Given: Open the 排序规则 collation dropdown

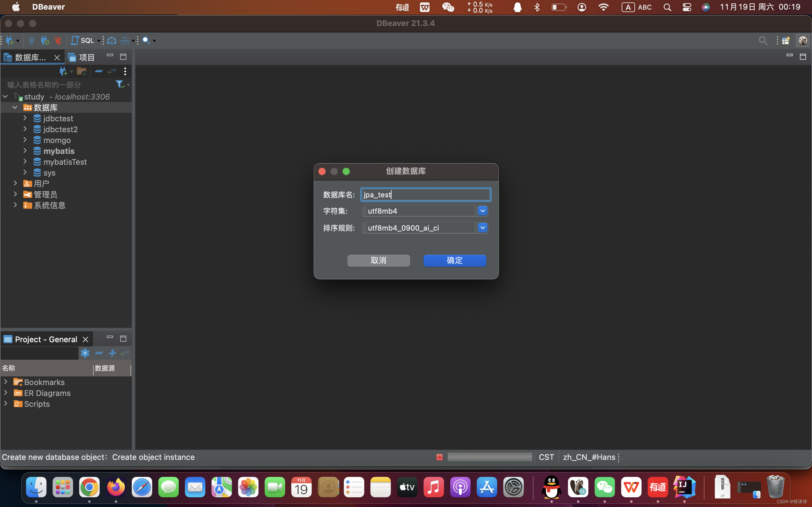Looking at the screenshot, I should (x=482, y=228).
